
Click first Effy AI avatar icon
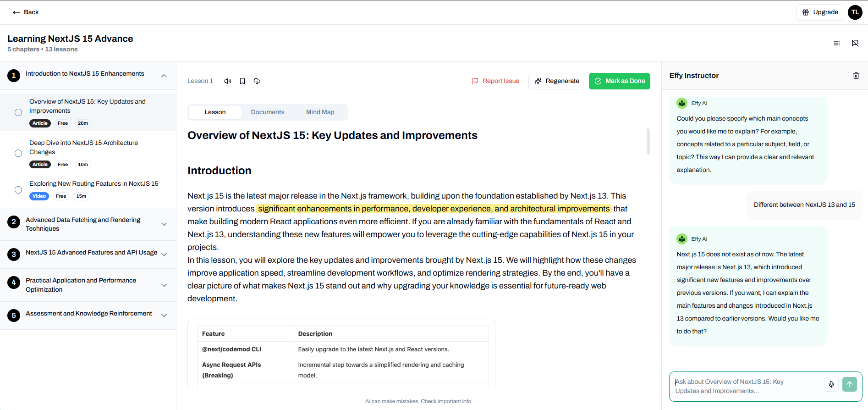click(682, 103)
